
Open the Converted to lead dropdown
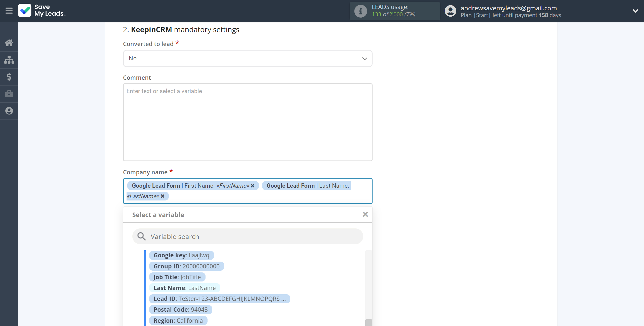point(248,58)
